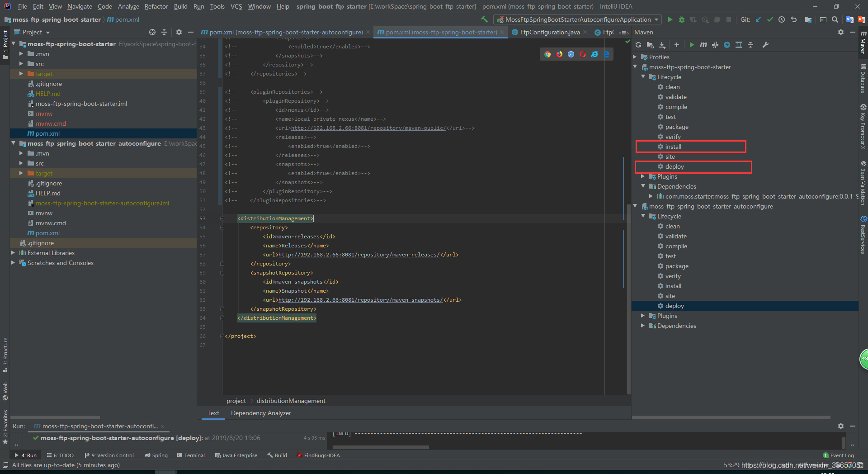Expand the Scratches and Consoles node

coord(13,263)
